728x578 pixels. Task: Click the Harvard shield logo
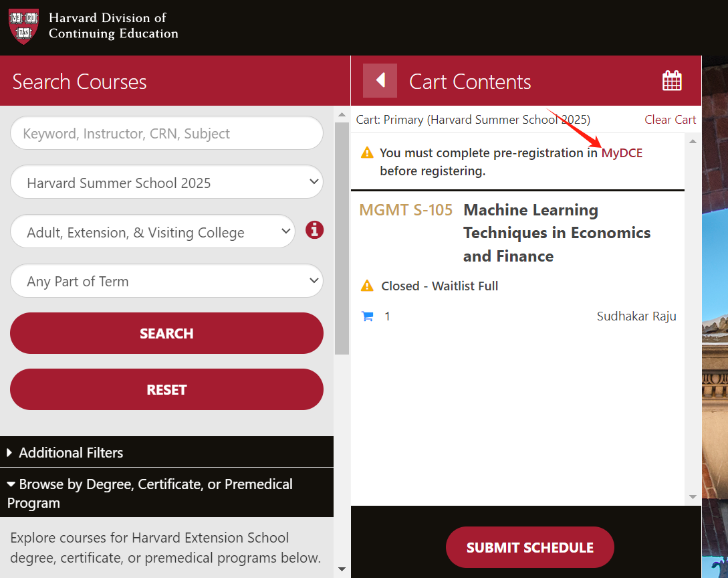(23, 27)
